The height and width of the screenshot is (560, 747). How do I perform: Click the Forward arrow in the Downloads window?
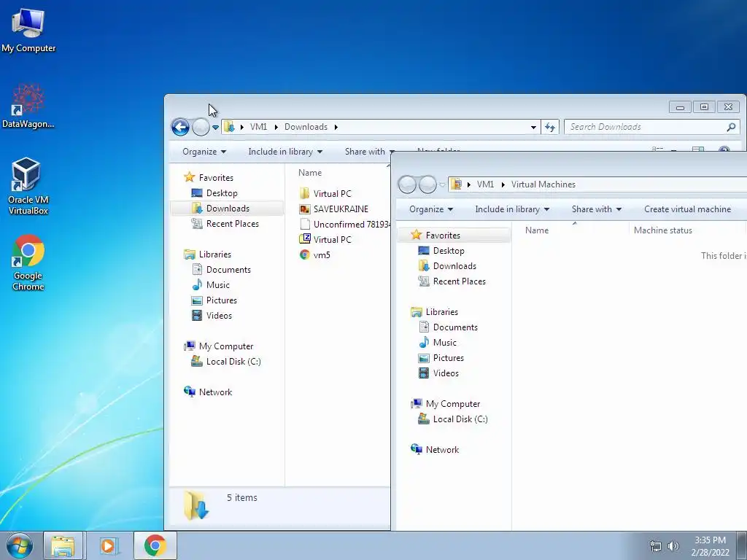pos(201,127)
